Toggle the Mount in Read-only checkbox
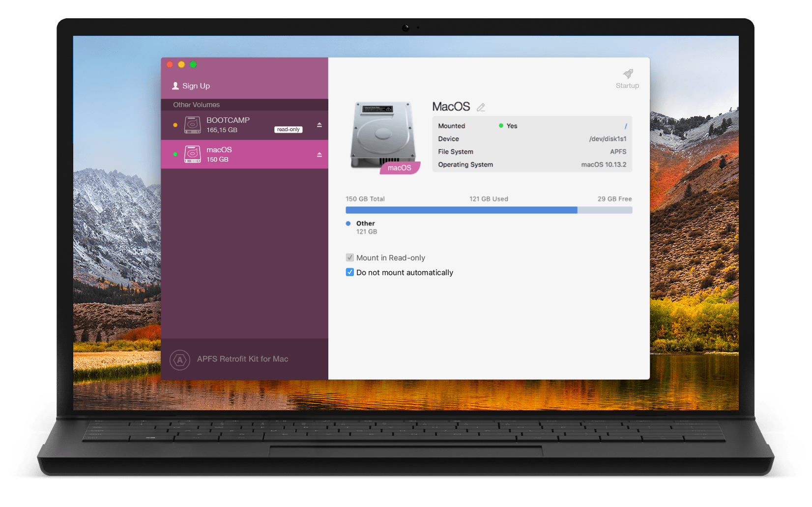The image size is (812, 507). pos(350,257)
